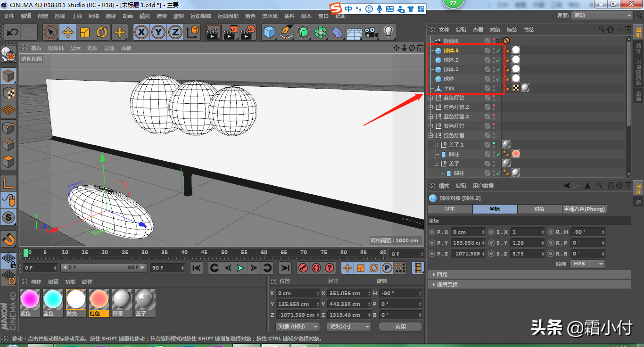Select 平面 object in Object Manager
Screen dimensions: 644x347
[x=448, y=88]
